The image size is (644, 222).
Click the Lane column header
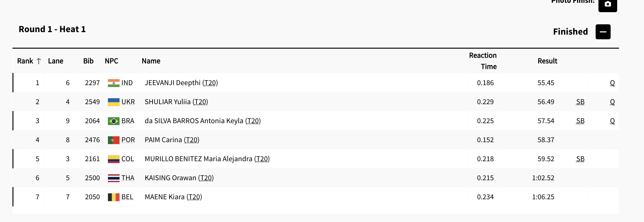(56, 61)
